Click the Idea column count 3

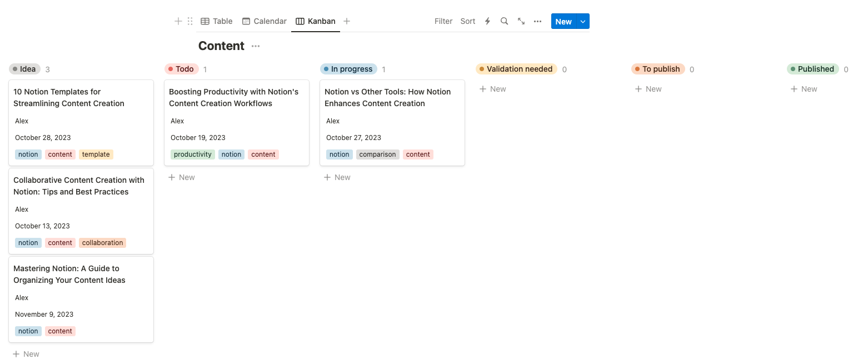[x=48, y=69]
